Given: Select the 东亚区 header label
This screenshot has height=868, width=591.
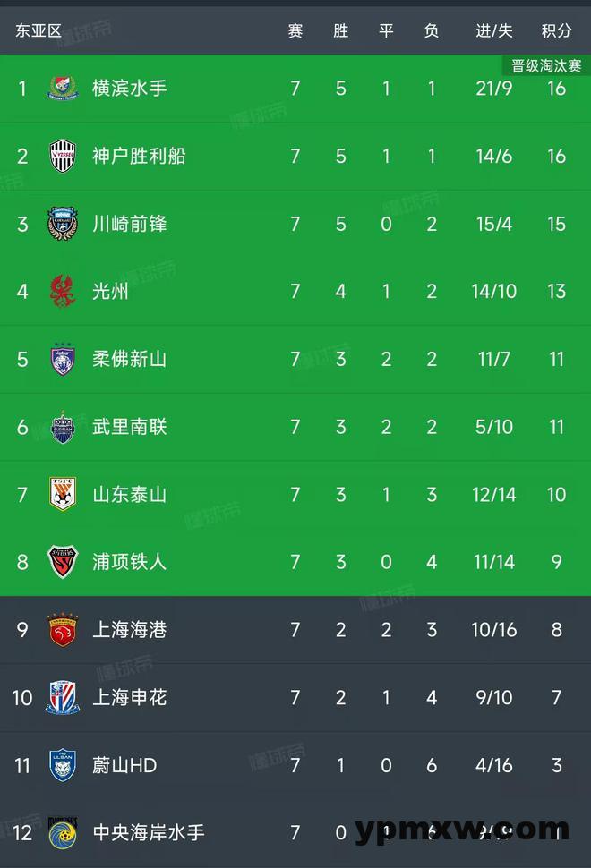Looking at the screenshot, I should 39,30.
